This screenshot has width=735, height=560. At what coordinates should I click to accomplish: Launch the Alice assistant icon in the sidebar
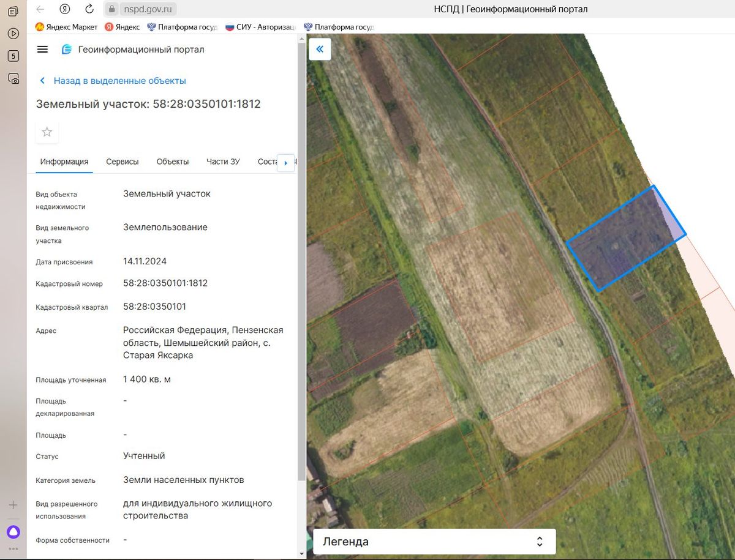(x=13, y=531)
